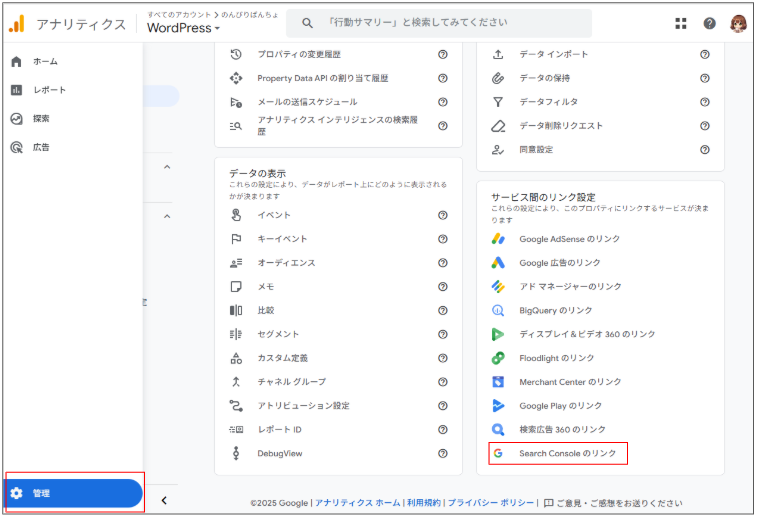Open the チャネル グループ icon
Image resolution: width=757 pixels, height=517 pixels.
point(236,382)
